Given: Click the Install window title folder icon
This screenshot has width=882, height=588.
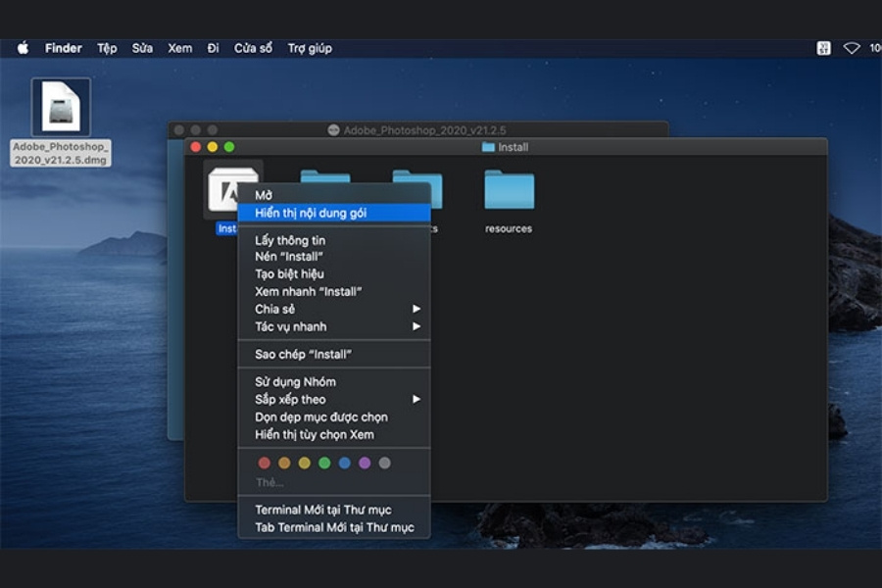Looking at the screenshot, I should point(488,147).
